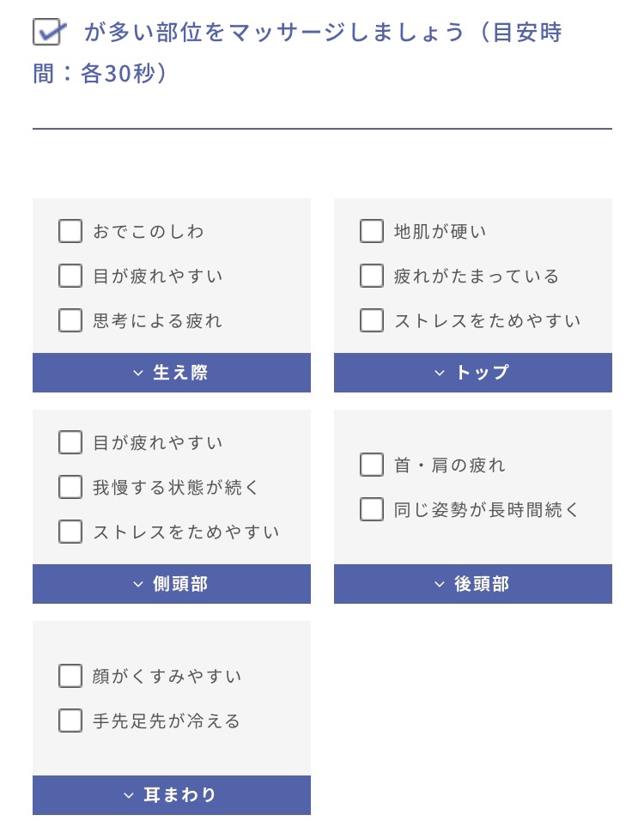The height and width of the screenshot is (821, 644).
Task: Check ストレスをためやすい in the トップ group
Action: click(372, 320)
